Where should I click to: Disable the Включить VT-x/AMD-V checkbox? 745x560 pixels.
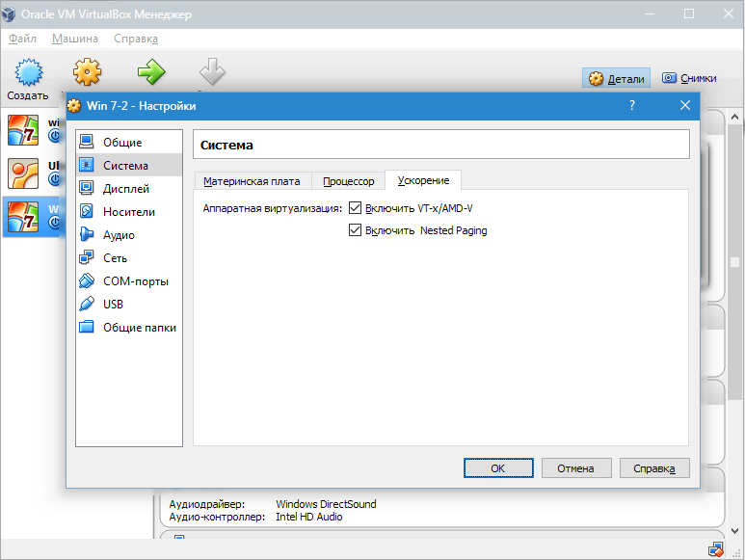click(x=356, y=208)
